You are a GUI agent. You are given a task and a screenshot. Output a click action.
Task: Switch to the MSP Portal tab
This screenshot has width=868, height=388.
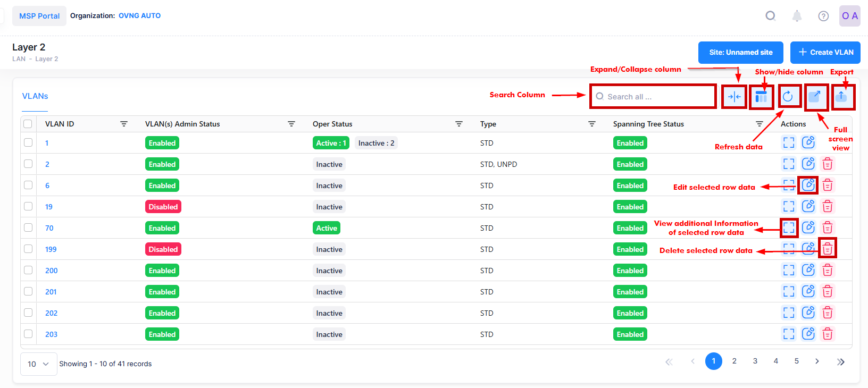point(39,16)
